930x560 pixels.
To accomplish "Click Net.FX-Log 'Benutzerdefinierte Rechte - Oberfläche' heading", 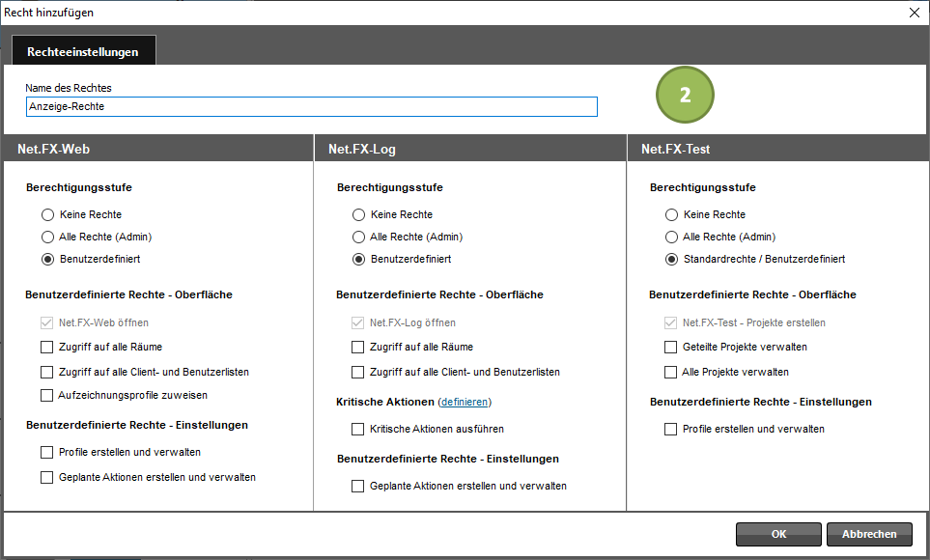I will 439,294.
